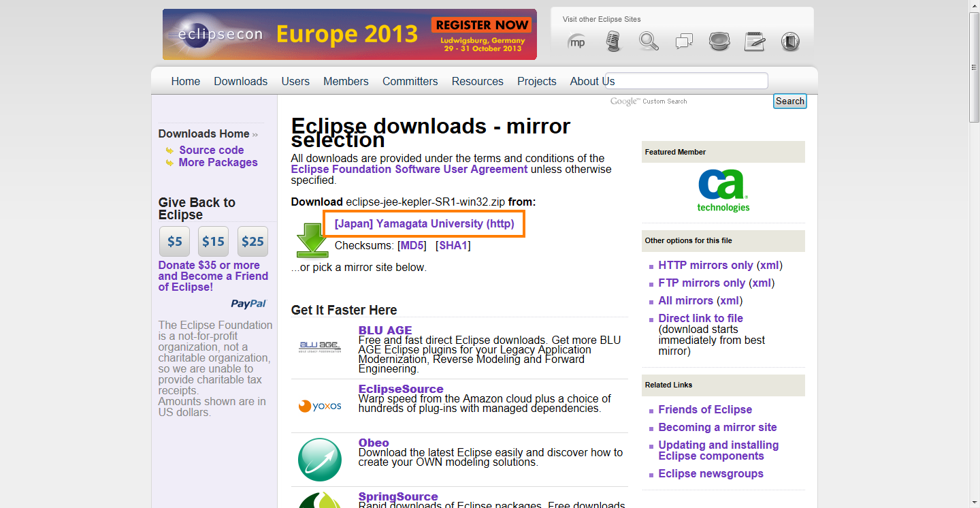Open the Resources menu item
Image resolution: width=980 pixels, height=508 pixels.
click(478, 81)
